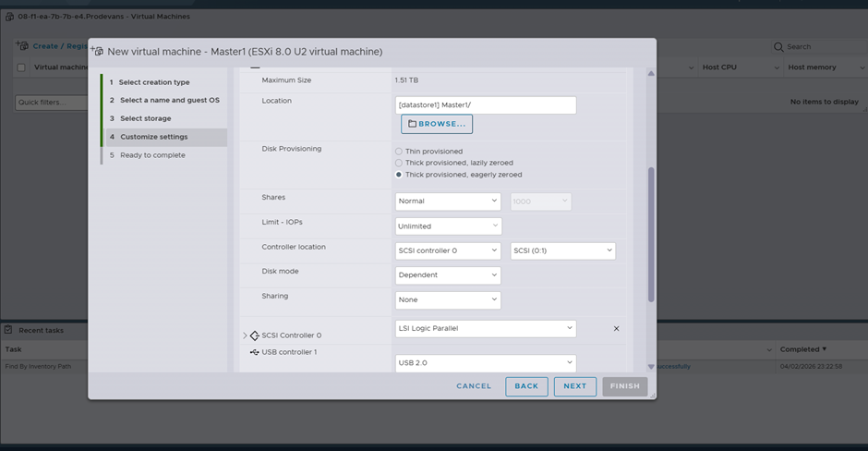The image size is (868, 451).
Task: Click the new virtual machine title icon
Action: (97, 51)
